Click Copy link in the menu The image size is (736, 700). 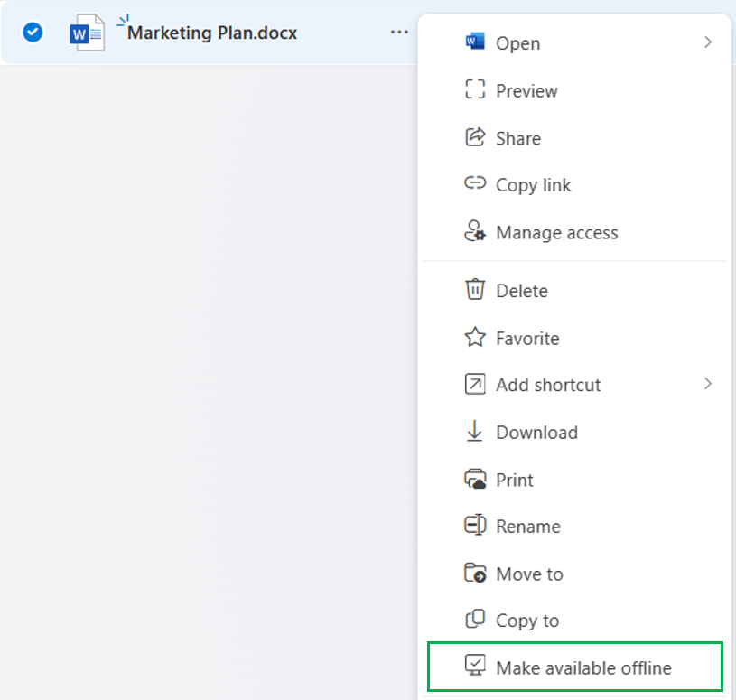click(533, 184)
